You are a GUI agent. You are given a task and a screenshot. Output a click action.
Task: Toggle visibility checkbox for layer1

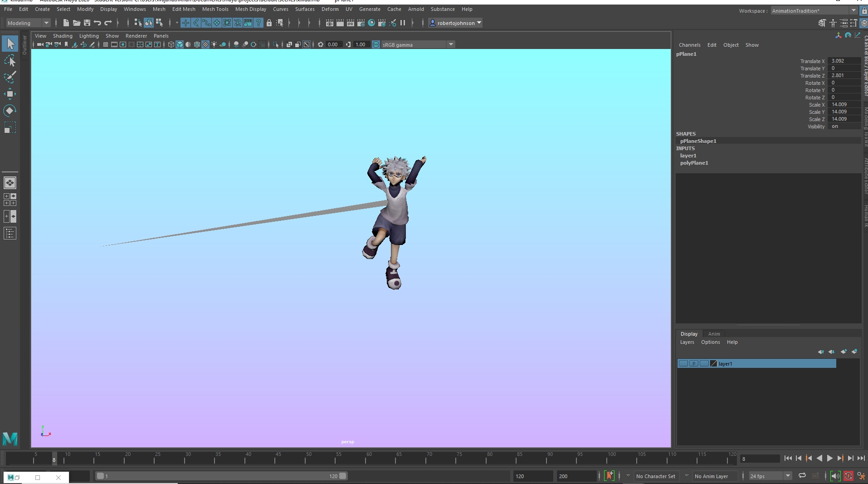tap(683, 363)
